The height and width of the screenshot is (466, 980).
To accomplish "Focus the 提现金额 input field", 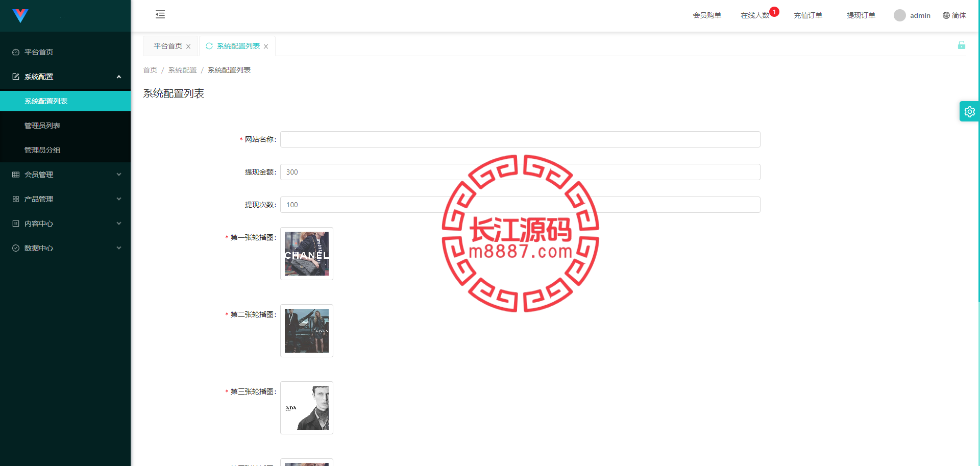I will [x=520, y=172].
